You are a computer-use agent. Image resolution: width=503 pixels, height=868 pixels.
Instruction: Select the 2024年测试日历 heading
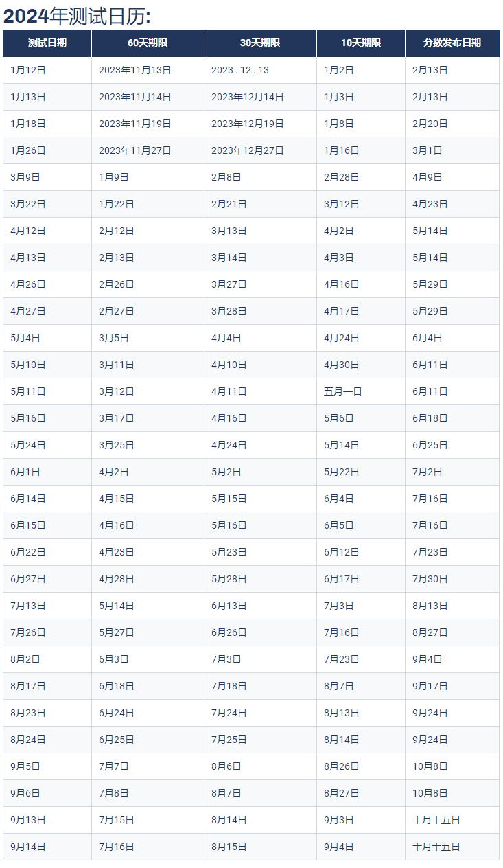(x=77, y=15)
